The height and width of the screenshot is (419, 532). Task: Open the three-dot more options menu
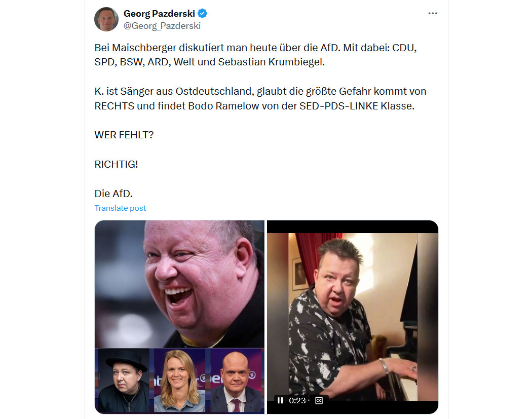point(433,13)
